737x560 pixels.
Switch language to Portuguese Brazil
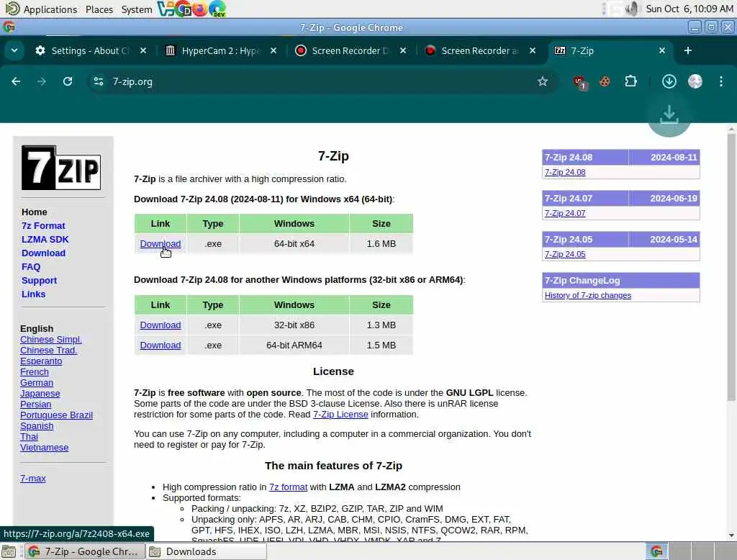coord(56,415)
